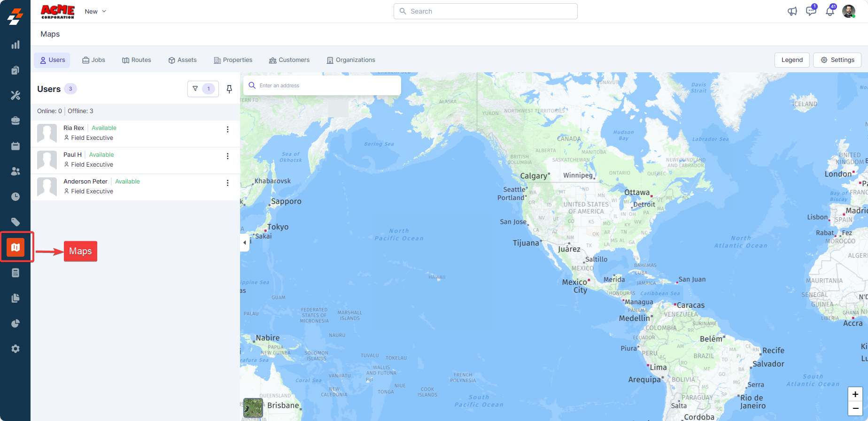Switch to the satellite map thumbnail
The width and height of the screenshot is (868, 421).
coord(253,408)
